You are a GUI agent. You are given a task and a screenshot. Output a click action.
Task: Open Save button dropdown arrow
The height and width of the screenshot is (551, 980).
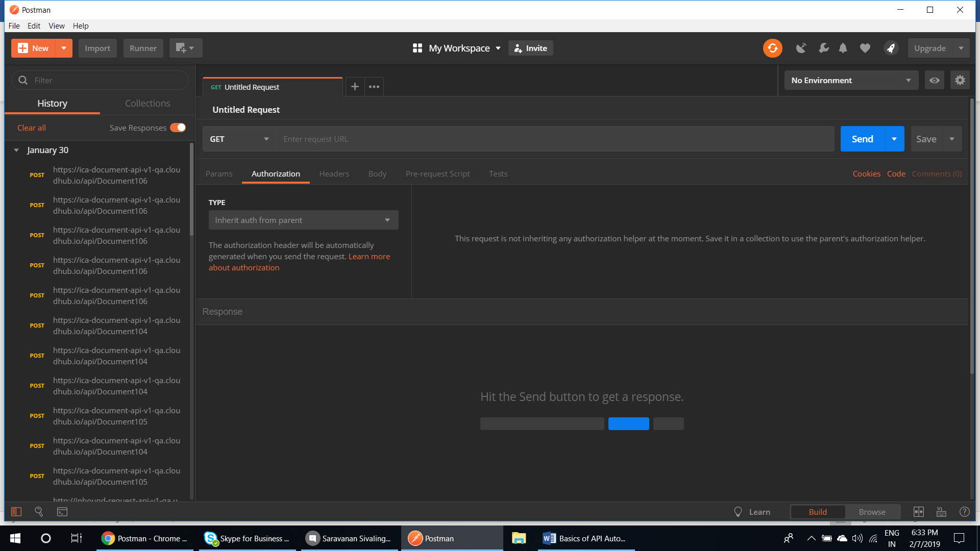pyautogui.click(x=952, y=139)
